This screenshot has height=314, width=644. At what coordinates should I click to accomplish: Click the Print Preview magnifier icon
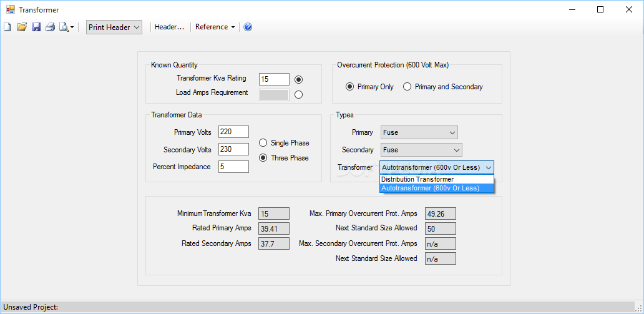pos(64,27)
